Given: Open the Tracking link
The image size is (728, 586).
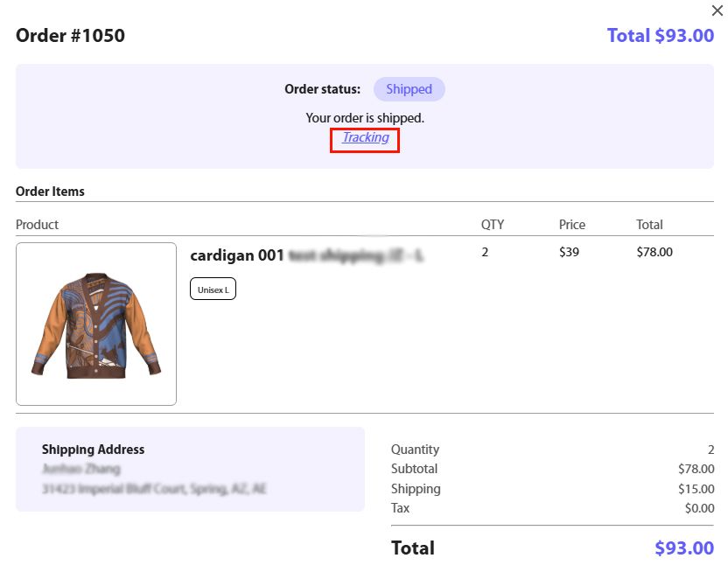Looking at the screenshot, I should point(366,138).
